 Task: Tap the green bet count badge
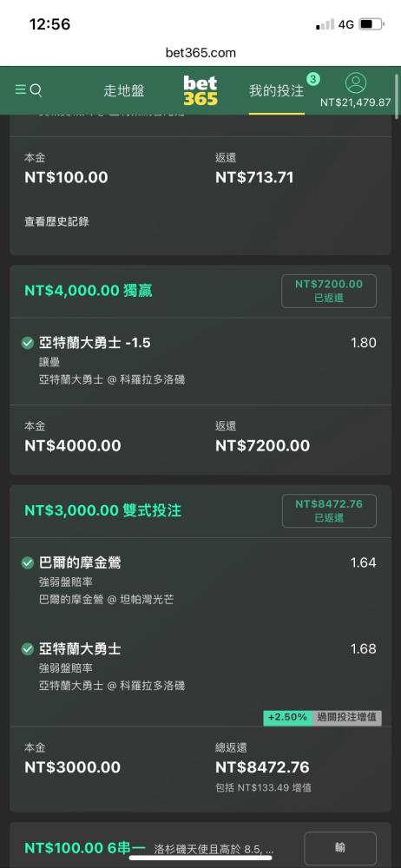coord(313,79)
